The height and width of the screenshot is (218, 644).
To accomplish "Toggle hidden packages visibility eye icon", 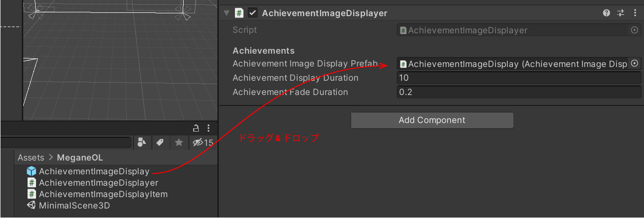I will pyautogui.click(x=203, y=142).
